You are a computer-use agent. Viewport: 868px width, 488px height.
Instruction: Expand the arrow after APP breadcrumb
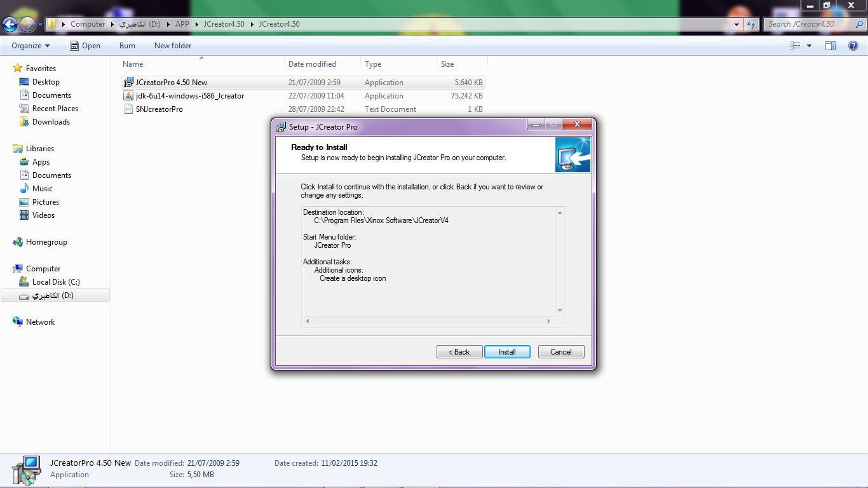coord(196,24)
